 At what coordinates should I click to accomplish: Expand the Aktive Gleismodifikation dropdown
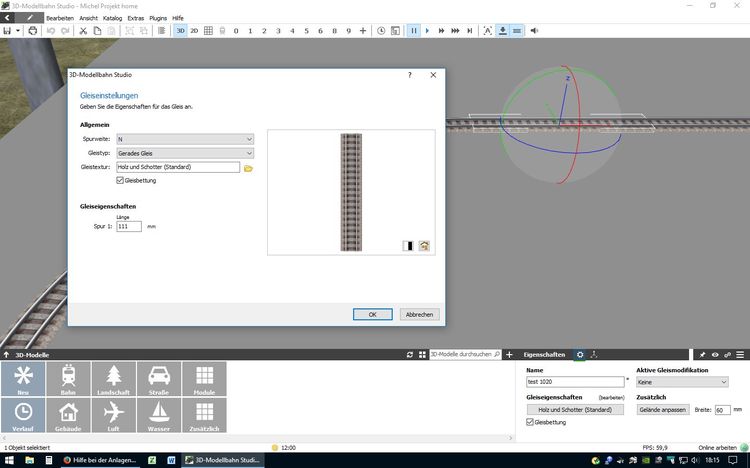click(x=682, y=382)
